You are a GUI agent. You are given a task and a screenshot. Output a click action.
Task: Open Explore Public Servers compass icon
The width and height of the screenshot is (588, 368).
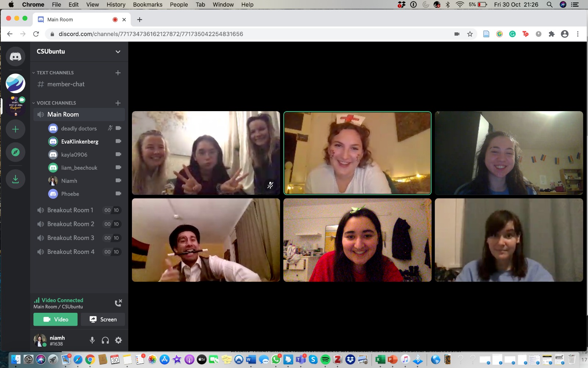pos(15,152)
